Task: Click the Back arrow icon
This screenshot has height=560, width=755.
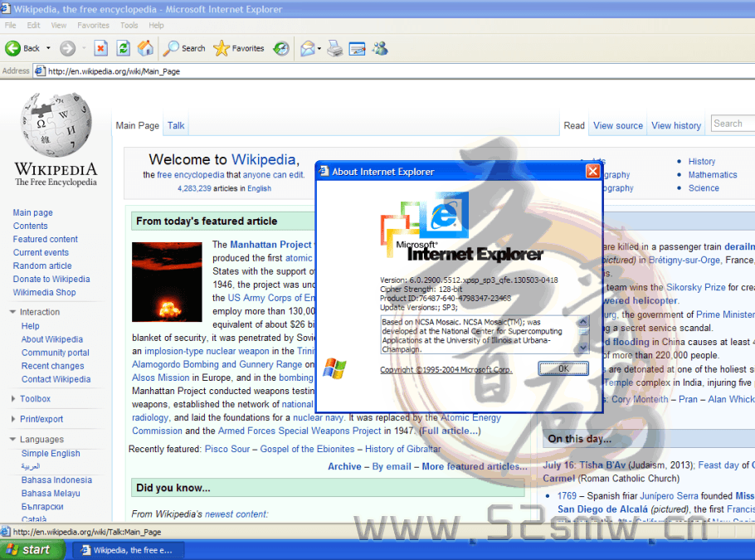Action: click(x=13, y=48)
